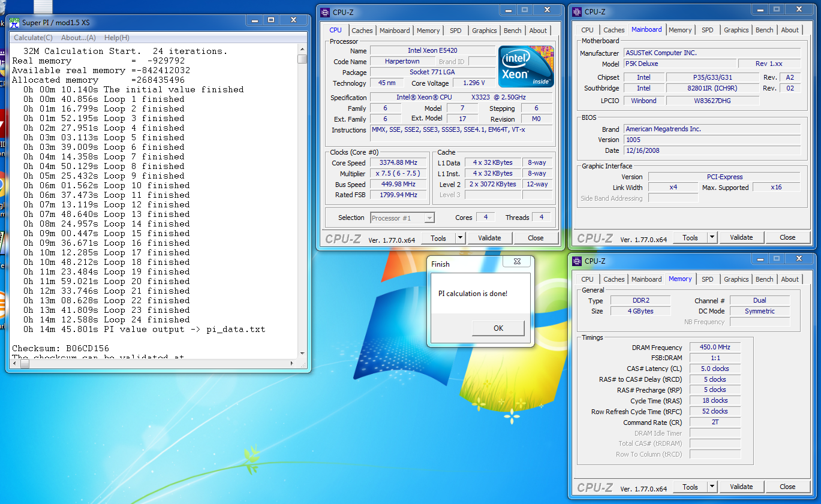Switch to Bench tab in the CPU-tab window

513,31
